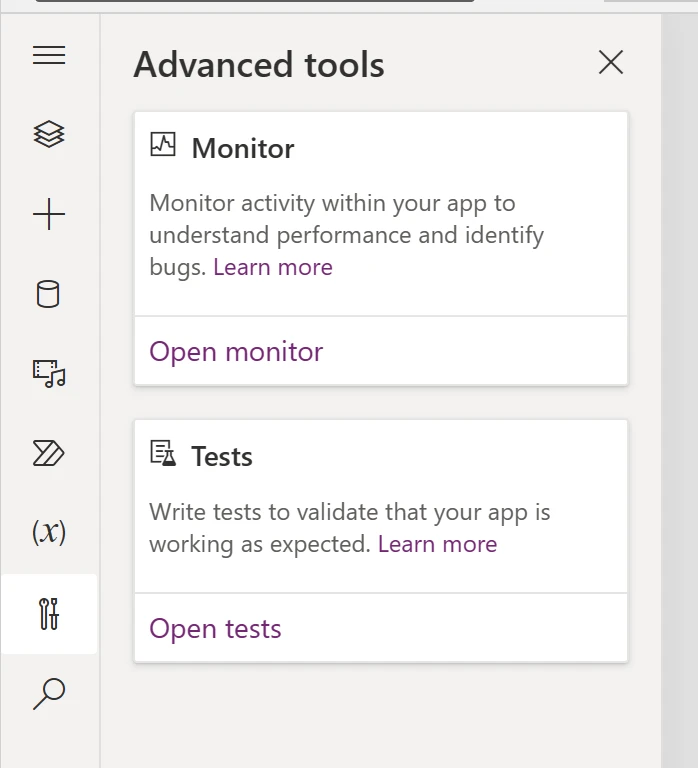Open the Insert pane with plus icon
The width and height of the screenshot is (698, 768).
pos(49,215)
